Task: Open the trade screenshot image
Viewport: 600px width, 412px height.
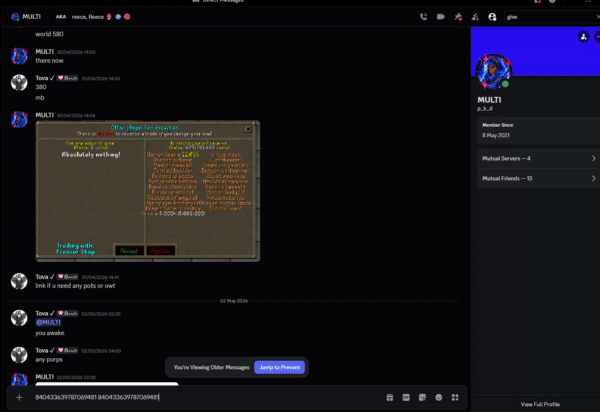Action: 148,191
